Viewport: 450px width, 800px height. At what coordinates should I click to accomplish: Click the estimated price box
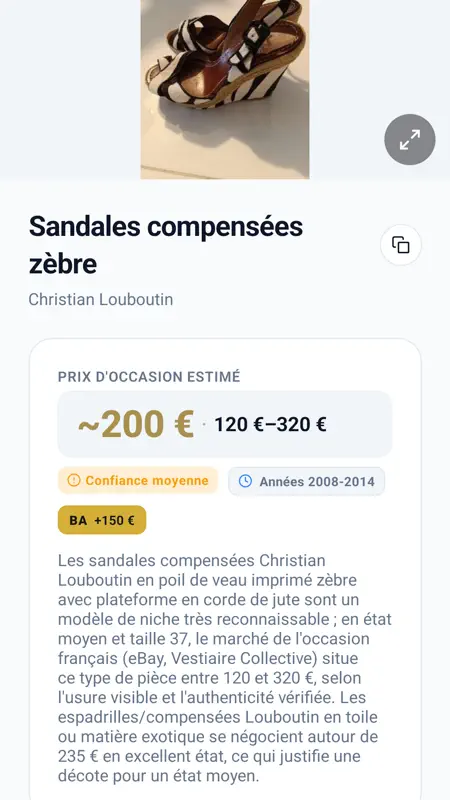coord(225,424)
